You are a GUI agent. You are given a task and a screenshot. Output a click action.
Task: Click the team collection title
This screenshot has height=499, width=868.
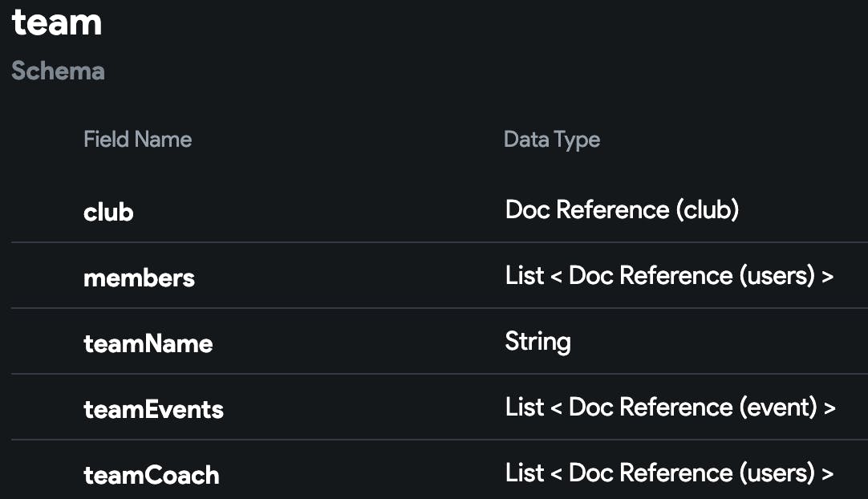(57, 22)
